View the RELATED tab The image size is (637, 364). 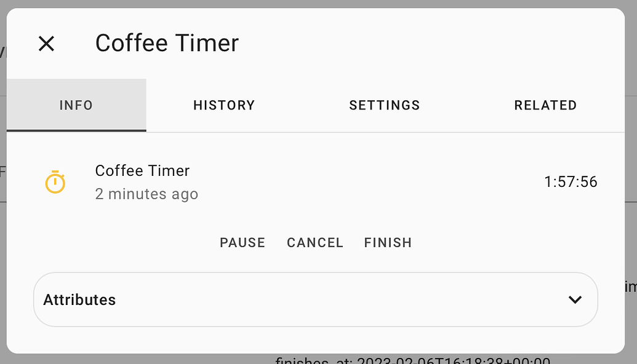click(x=545, y=105)
